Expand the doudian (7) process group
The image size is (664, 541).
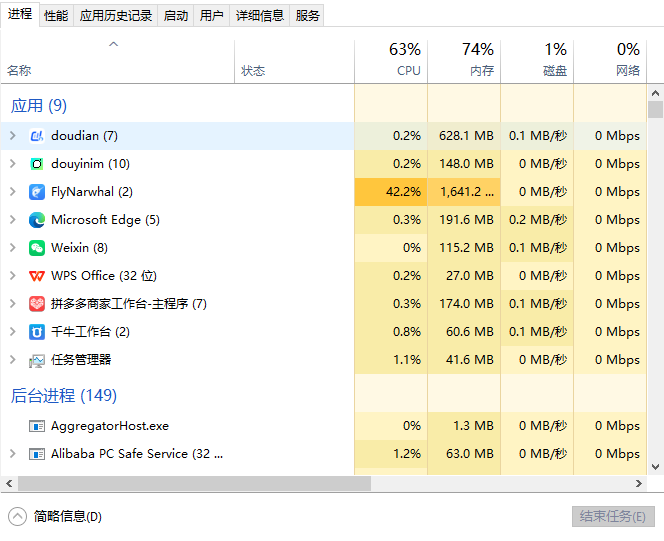point(13,136)
